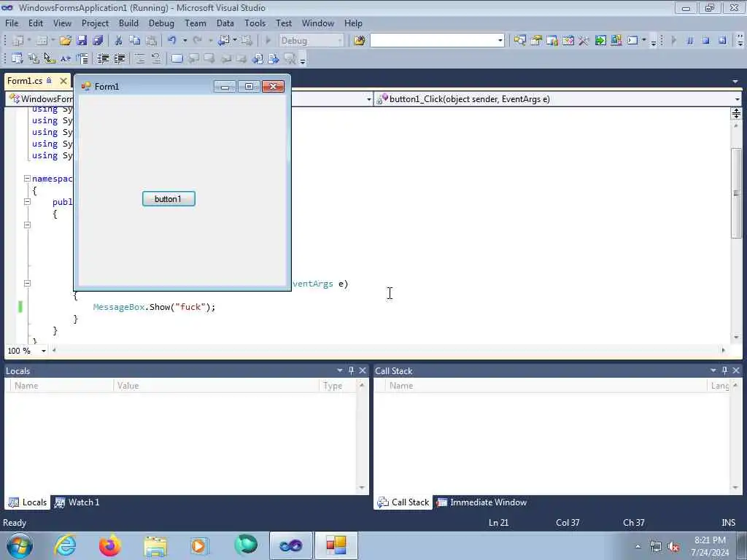747x560 pixels.
Task: Open the Toolbox hammer-and-wrench icon
Action: point(584,41)
